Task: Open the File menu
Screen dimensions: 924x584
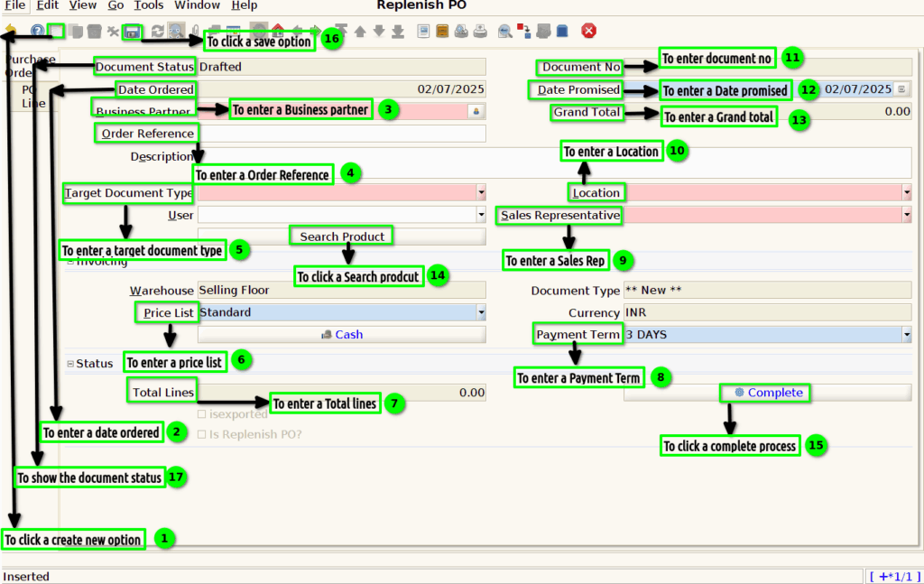Action: click(14, 5)
